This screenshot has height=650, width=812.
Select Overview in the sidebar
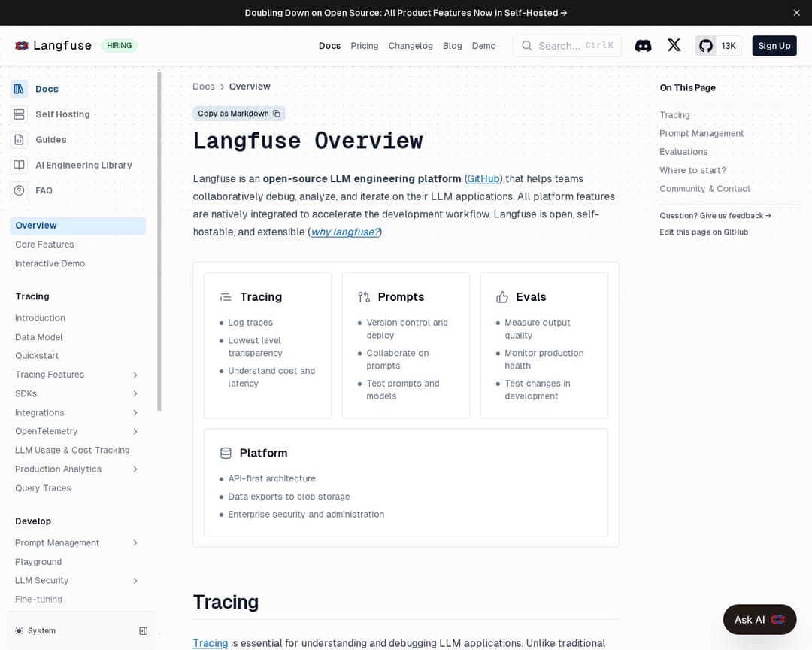pos(77,226)
